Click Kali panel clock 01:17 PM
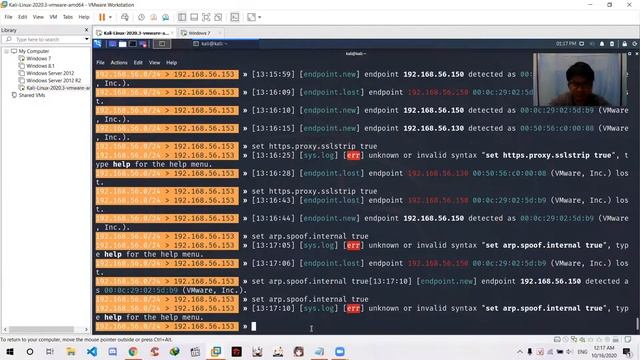 click(566, 44)
